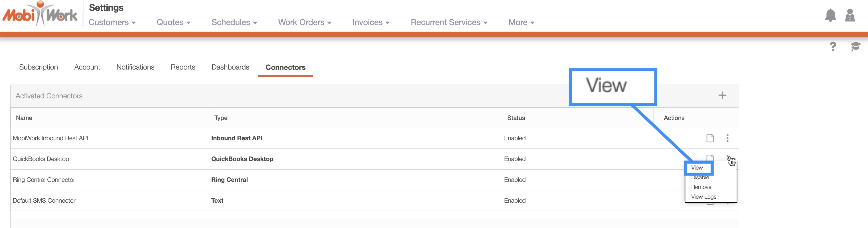Open three-dot menu for MobiWork Inbound Rest API
Screen dimensions: 868x228
coord(727,138)
